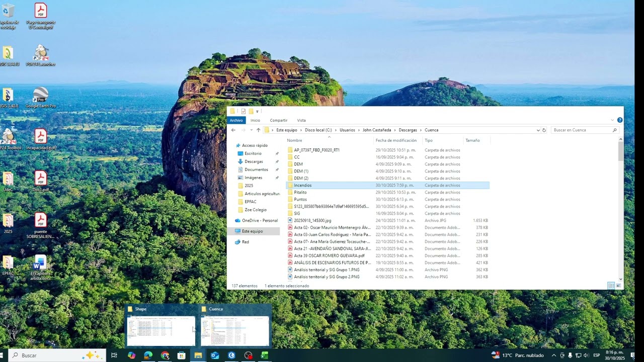Expand the ribbon with the chevron
The width and height of the screenshot is (644, 362).
click(612, 120)
